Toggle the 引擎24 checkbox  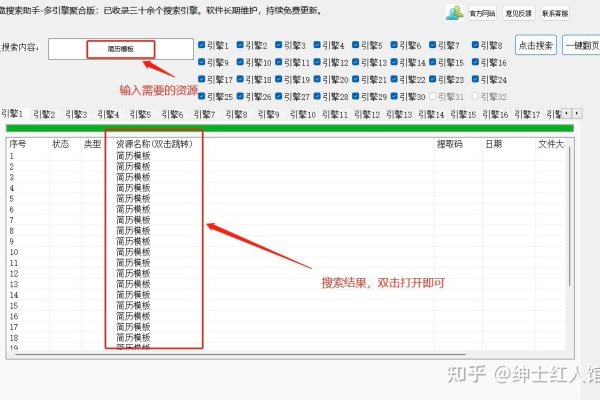click(475, 79)
